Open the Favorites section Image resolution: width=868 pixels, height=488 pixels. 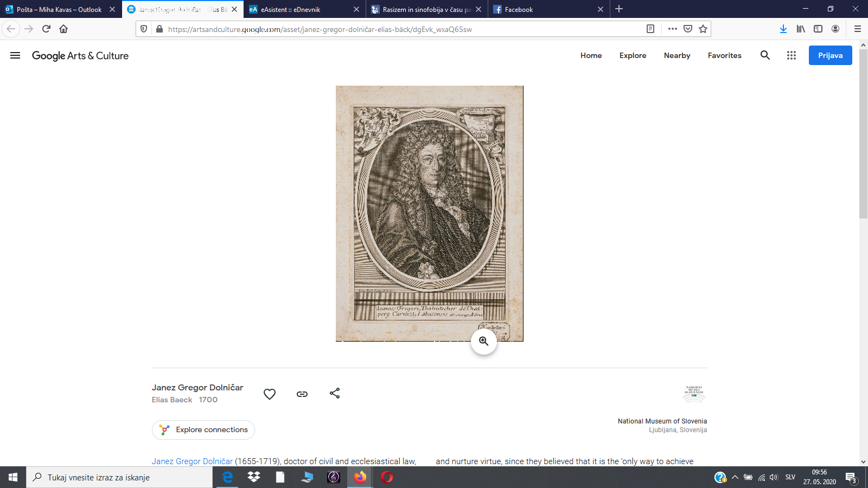pos(724,55)
